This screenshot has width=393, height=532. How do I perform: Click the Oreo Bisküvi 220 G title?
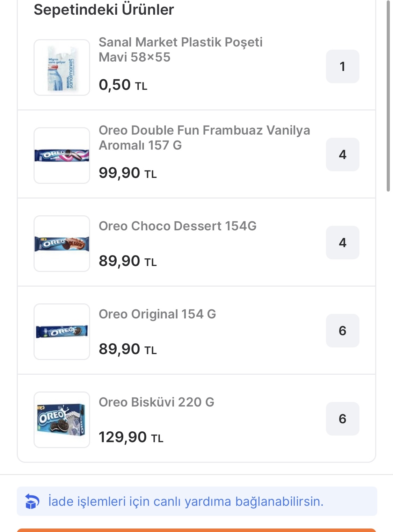157,402
